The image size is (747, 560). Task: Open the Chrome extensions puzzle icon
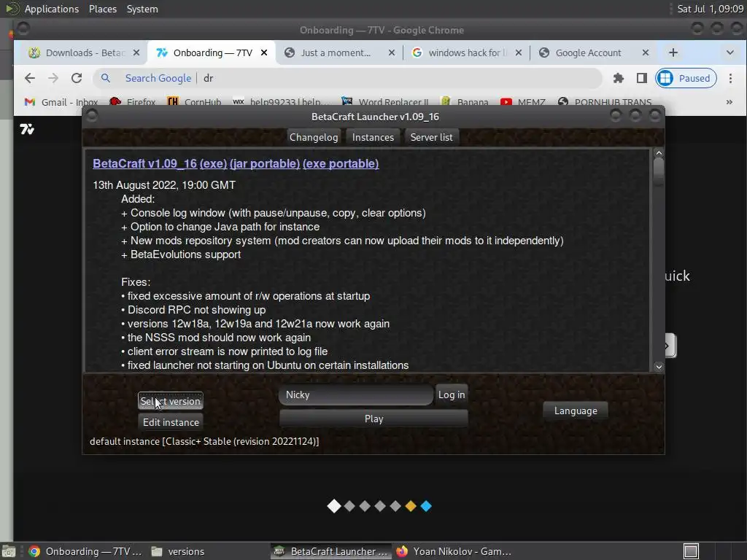coord(619,78)
